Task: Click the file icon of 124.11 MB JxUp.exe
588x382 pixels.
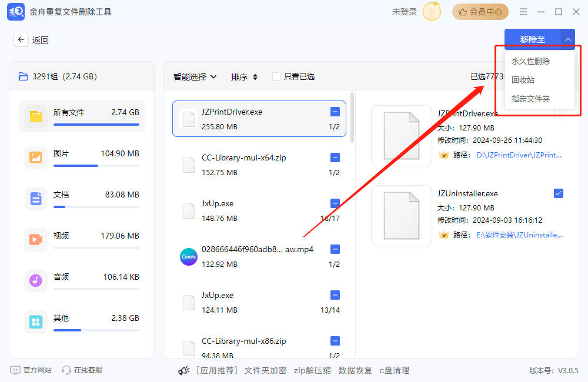Action: pos(189,303)
